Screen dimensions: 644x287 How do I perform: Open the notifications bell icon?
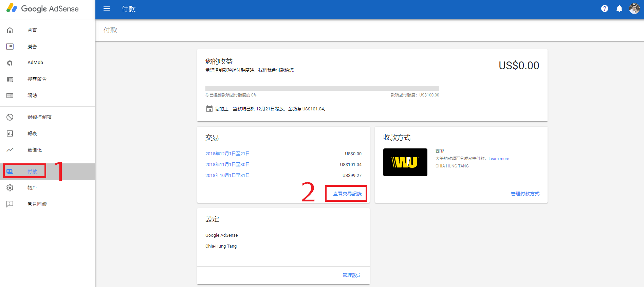[619, 9]
